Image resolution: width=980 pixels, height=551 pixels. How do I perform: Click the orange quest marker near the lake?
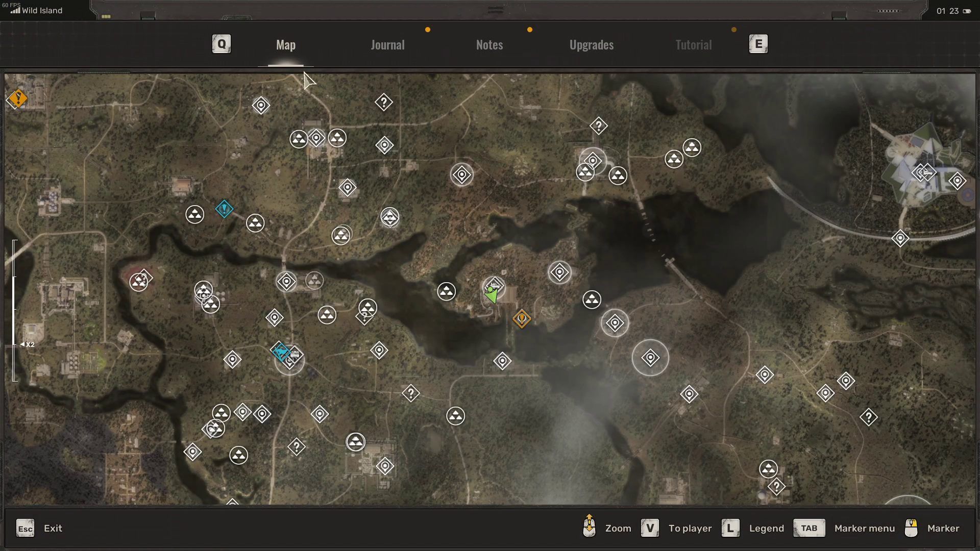tap(522, 318)
